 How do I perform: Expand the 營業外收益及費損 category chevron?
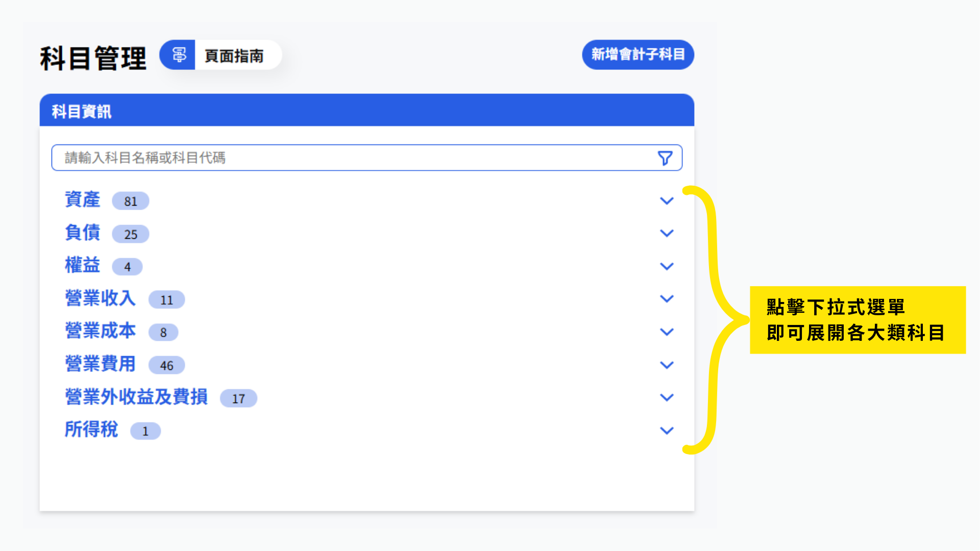pyautogui.click(x=667, y=397)
